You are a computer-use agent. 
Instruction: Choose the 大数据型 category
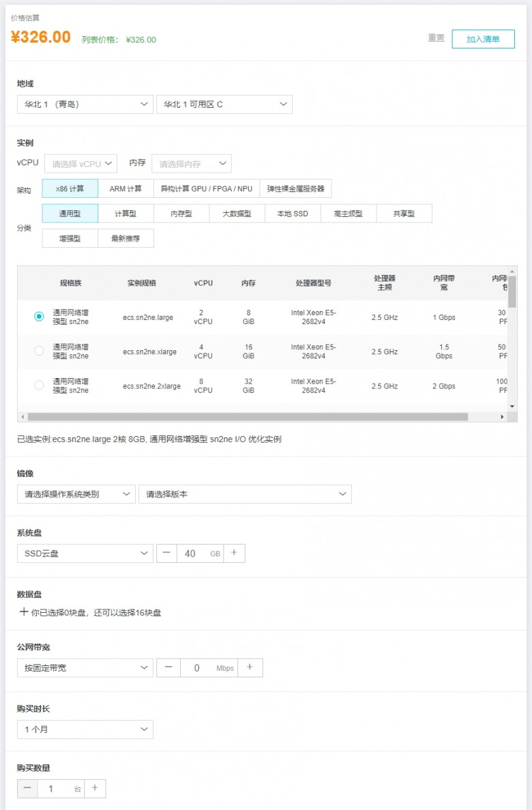pyautogui.click(x=237, y=214)
